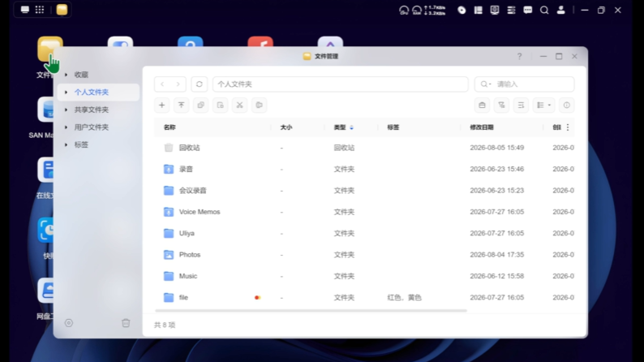Click the CPU gauge indicator
Screen dimensions: 644x362
point(404,11)
